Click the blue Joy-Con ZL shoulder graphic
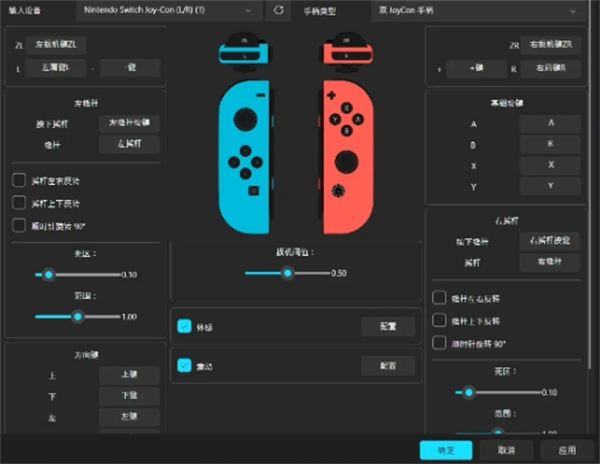600x464 pixels. (245, 40)
